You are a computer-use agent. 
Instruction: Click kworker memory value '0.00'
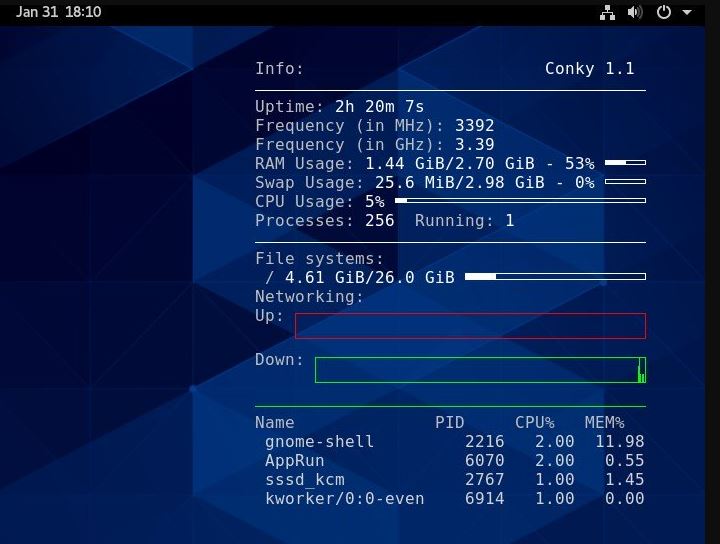[x=624, y=499]
